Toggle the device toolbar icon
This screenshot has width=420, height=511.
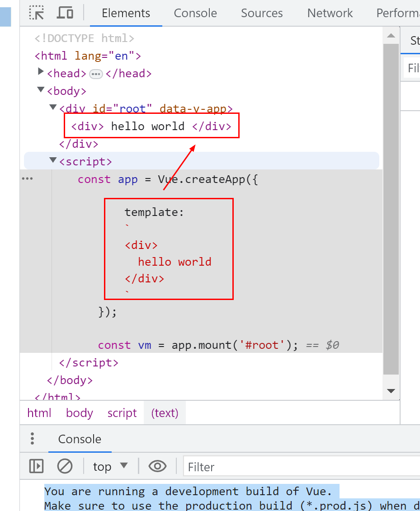point(65,13)
